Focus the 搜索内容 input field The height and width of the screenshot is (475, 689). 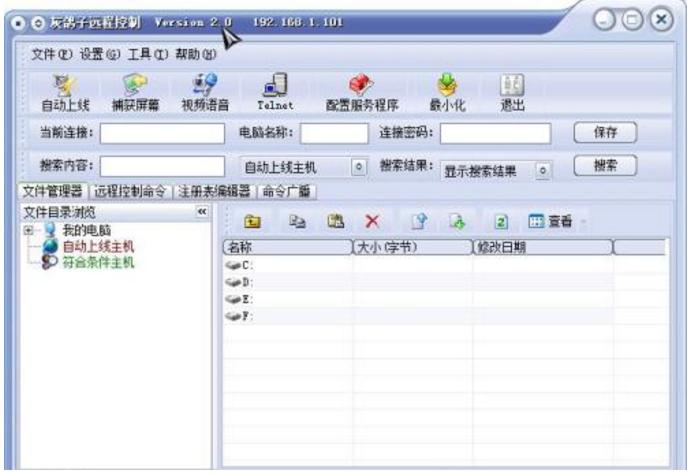coord(162,167)
